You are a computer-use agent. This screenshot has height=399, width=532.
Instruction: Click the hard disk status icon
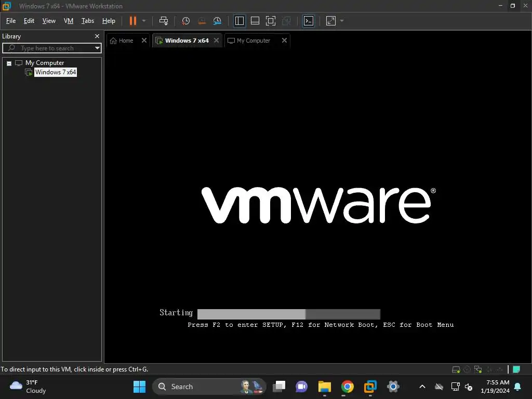click(x=456, y=369)
